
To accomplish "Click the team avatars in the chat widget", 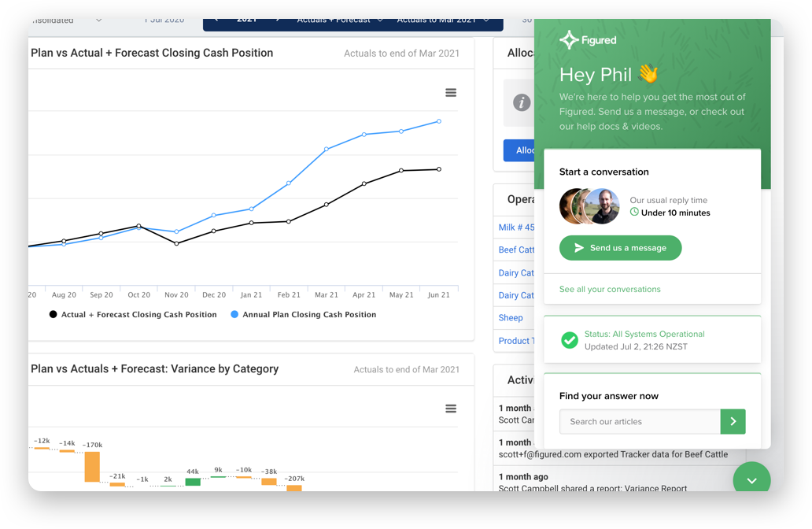I will (589, 206).
